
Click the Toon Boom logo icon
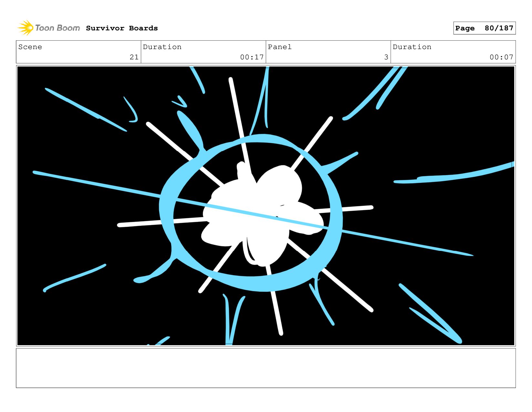(26, 28)
